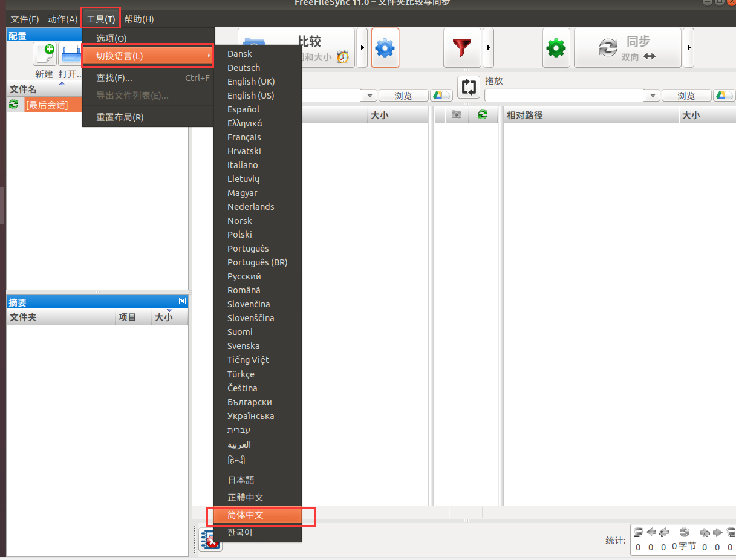Close the 摘要 summary panel
Image resolution: width=736 pixels, height=560 pixels.
click(183, 301)
